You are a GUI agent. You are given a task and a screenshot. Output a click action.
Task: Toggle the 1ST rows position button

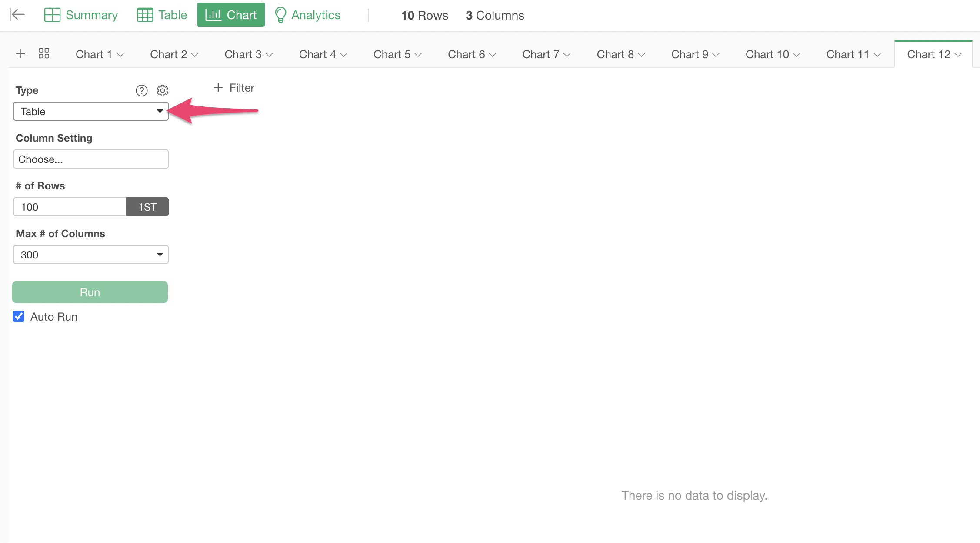[x=147, y=207]
